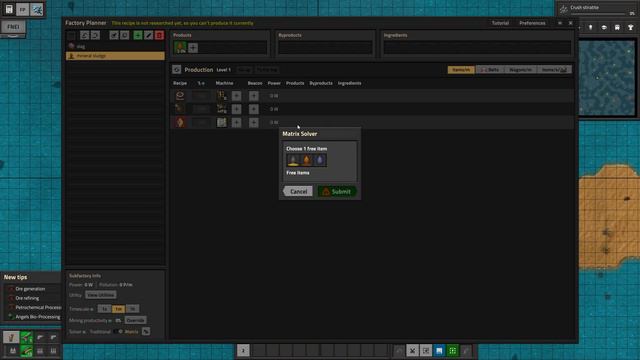Click the import subfactory toolbar icon
The height and width of the screenshot is (360, 640).
click(84, 36)
